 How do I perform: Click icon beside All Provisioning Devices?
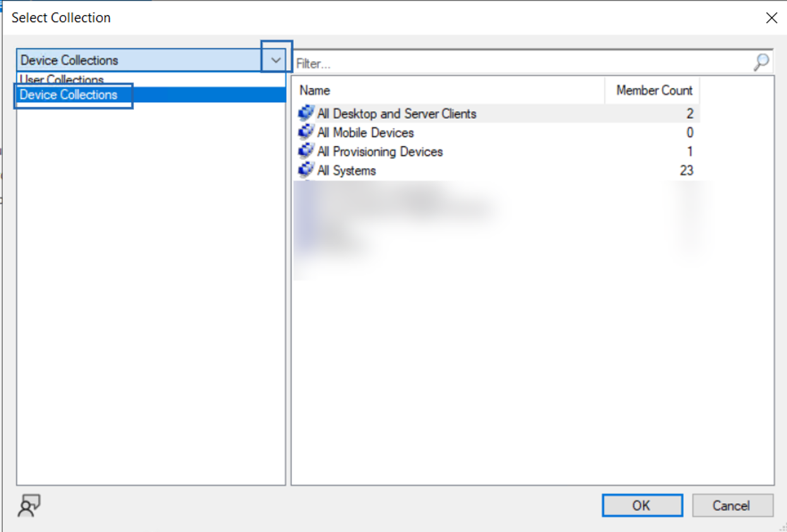click(306, 151)
